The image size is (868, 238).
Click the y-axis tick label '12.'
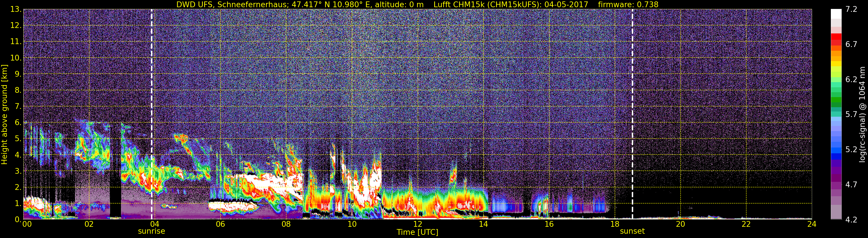pos(16,26)
